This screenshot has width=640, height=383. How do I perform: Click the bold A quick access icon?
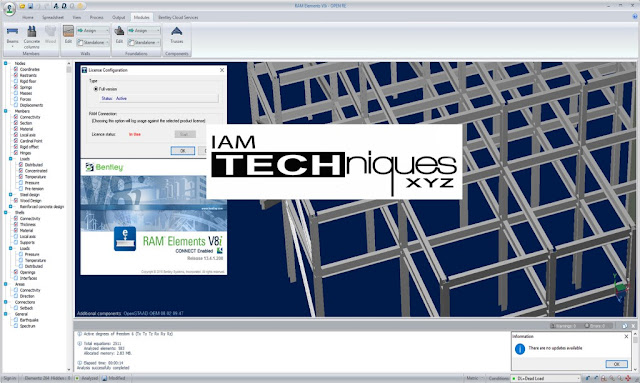56,6
